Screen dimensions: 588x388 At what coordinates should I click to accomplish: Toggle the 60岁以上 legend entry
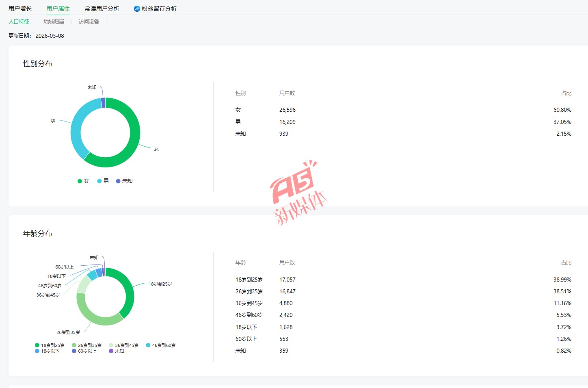tap(84, 351)
